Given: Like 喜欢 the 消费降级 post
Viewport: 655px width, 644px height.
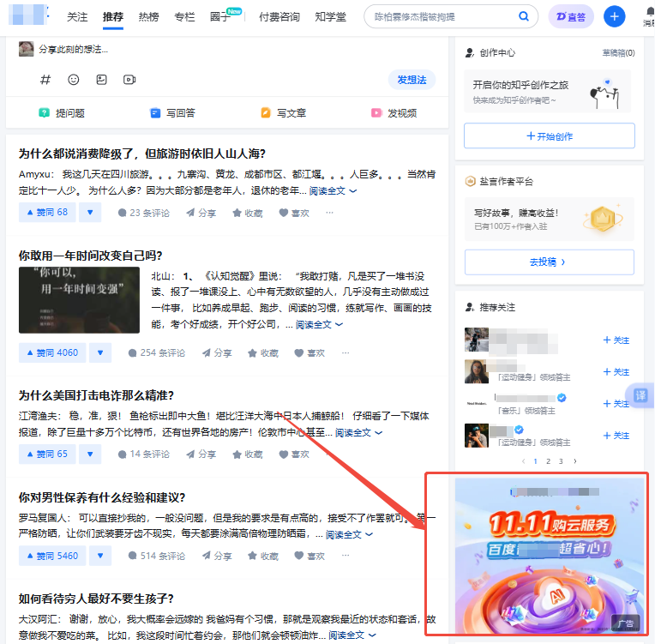Looking at the screenshot, I should (294, 213).
